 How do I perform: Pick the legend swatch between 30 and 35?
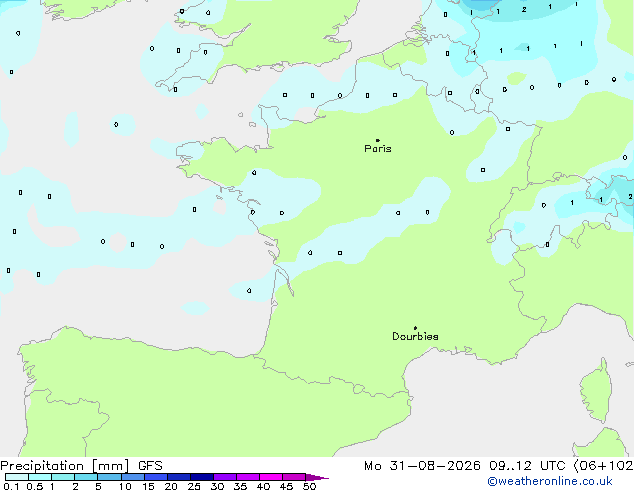pos(224,477)
